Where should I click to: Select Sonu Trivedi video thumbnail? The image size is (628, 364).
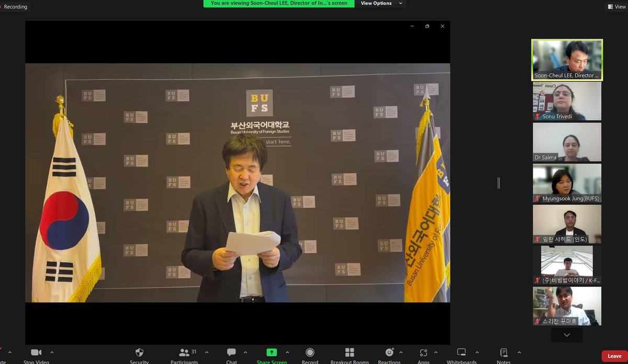click(567, 101)
